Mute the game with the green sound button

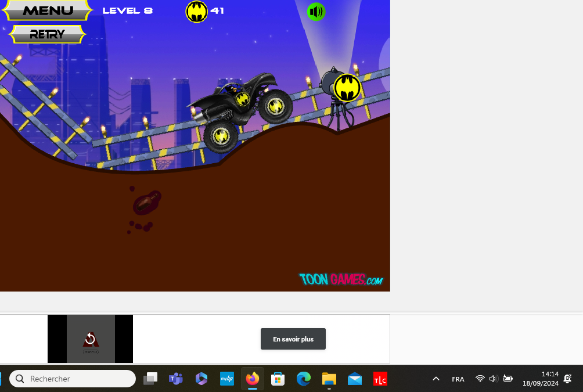point(316,12)
